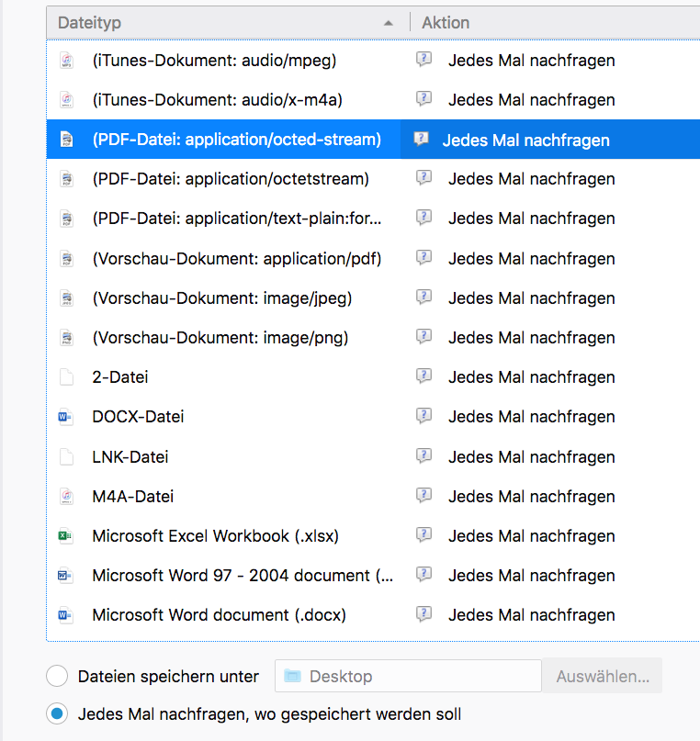Screen dimensions: 700x741
Task: Open action dropdown for Microsoft Excel Workbook row
Action: coord(531,536)
